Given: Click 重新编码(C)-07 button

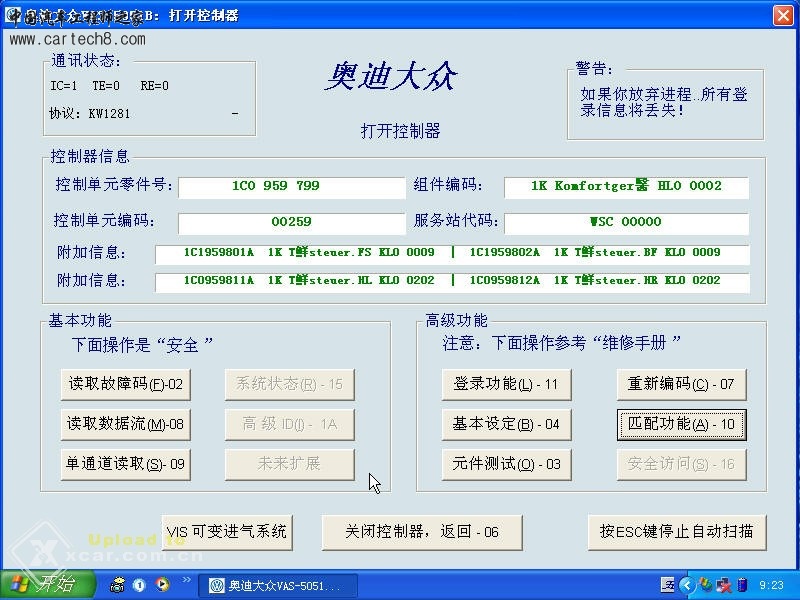Looking at the screenshot, I should click(681, 384).
